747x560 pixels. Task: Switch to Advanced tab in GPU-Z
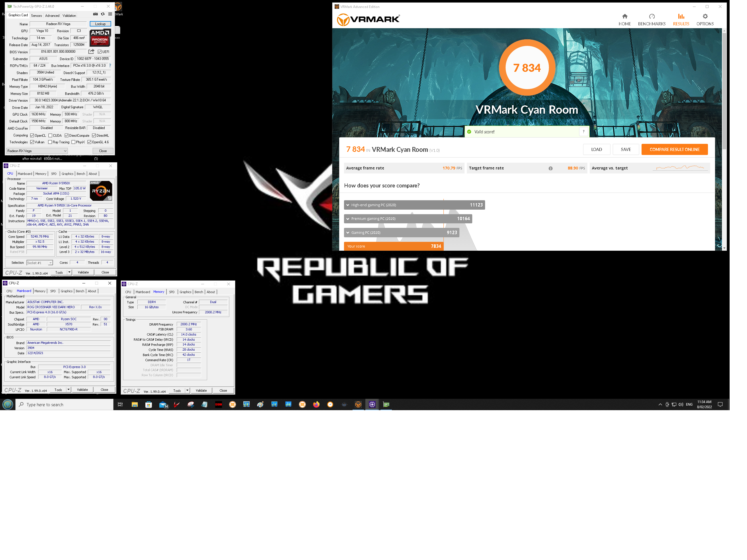coord(52,16)
